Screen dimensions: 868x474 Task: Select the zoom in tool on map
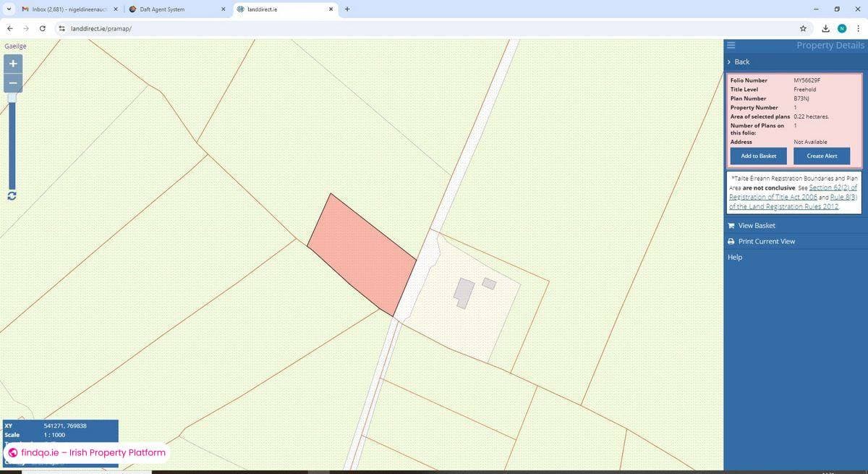point(12,64)
